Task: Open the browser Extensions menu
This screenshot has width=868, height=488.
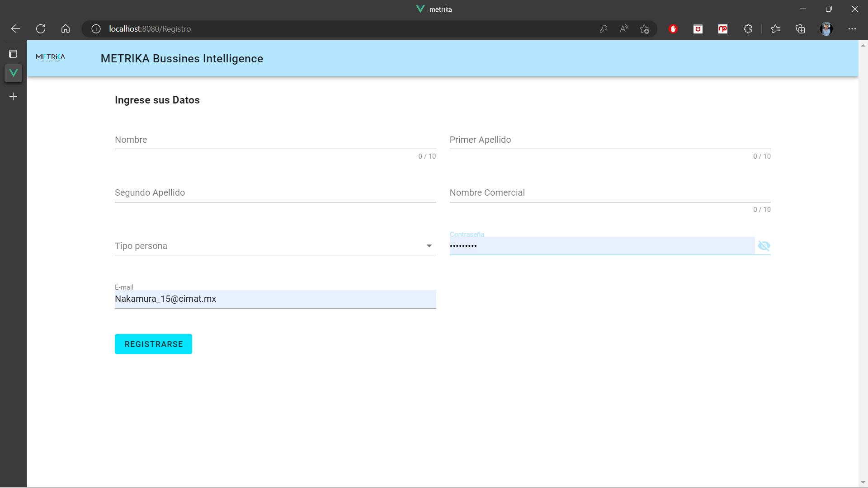Action: [748, 28]
